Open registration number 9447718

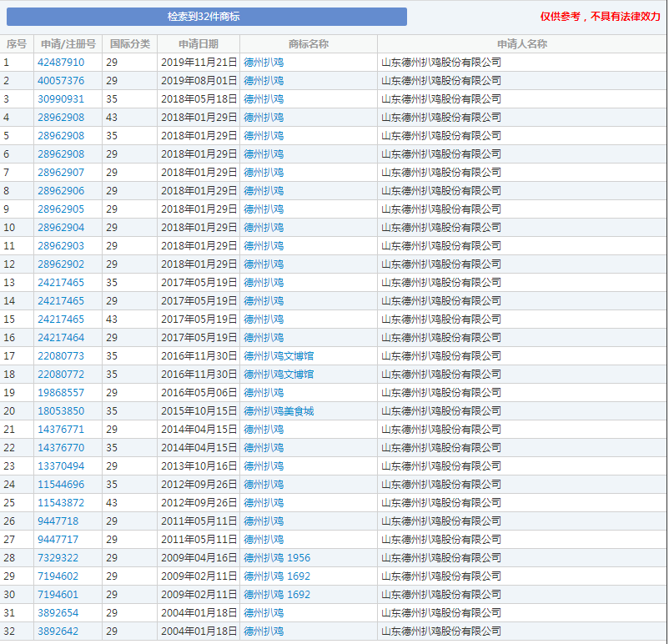[58, 521]
